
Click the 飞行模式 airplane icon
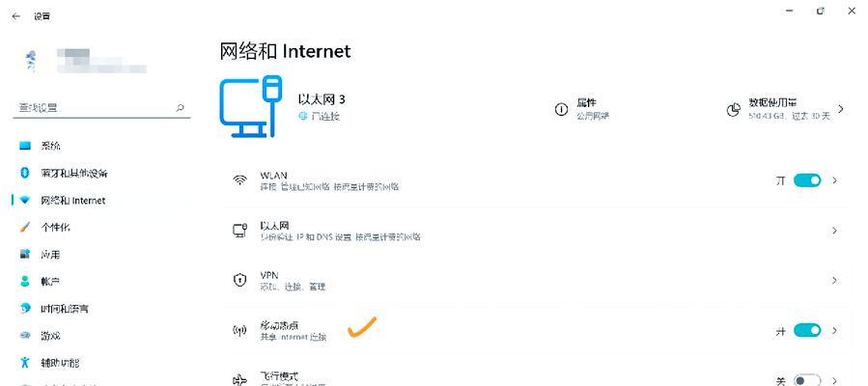point(239,380)
